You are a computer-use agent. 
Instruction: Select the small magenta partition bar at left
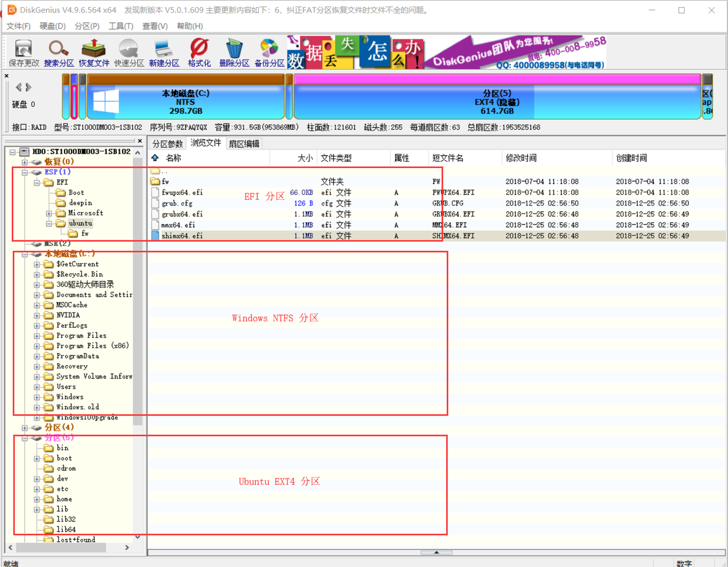pos(74,97)
